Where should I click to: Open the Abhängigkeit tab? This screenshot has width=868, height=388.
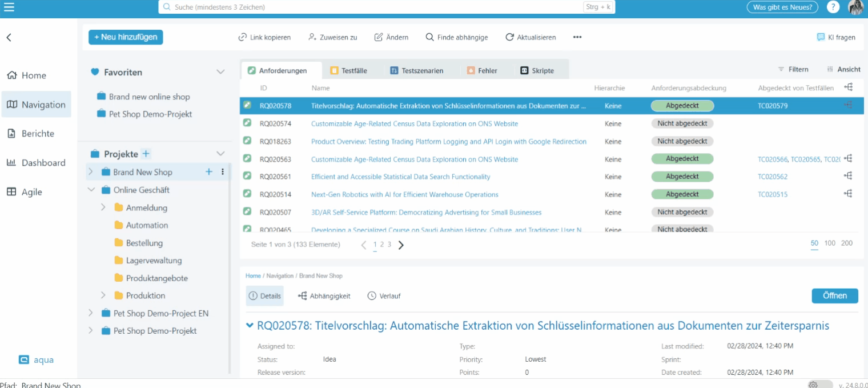pyautogui.click(x=324, y=296)
